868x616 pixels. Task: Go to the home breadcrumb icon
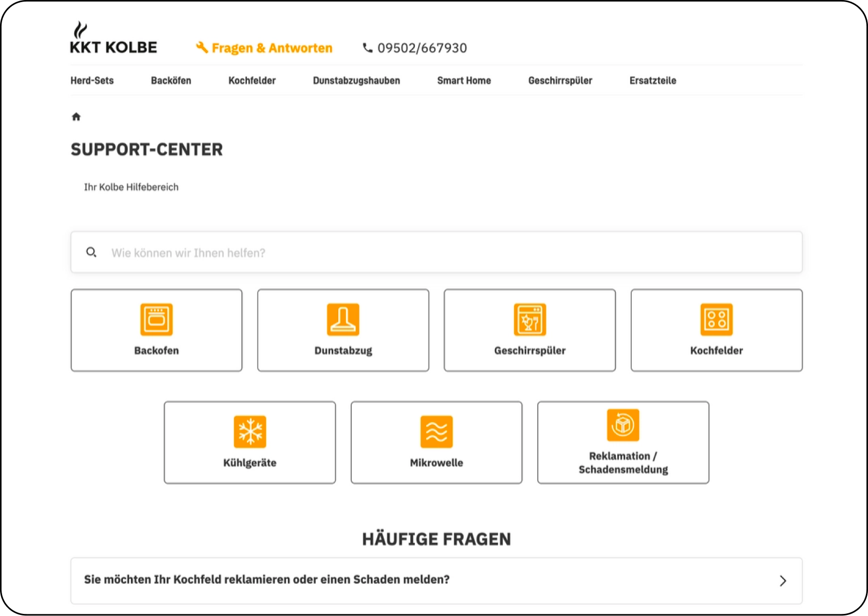(x=76, y=117)
